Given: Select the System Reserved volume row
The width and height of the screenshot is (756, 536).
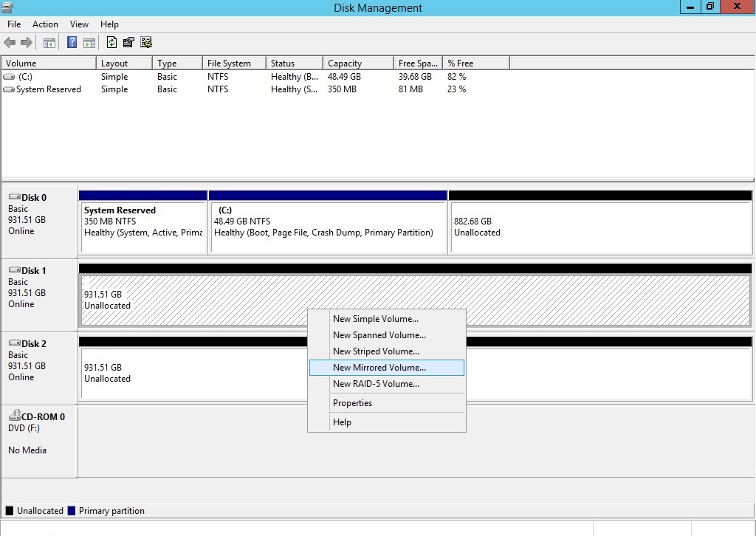Looking at the screenshot, I should [48, 89].
